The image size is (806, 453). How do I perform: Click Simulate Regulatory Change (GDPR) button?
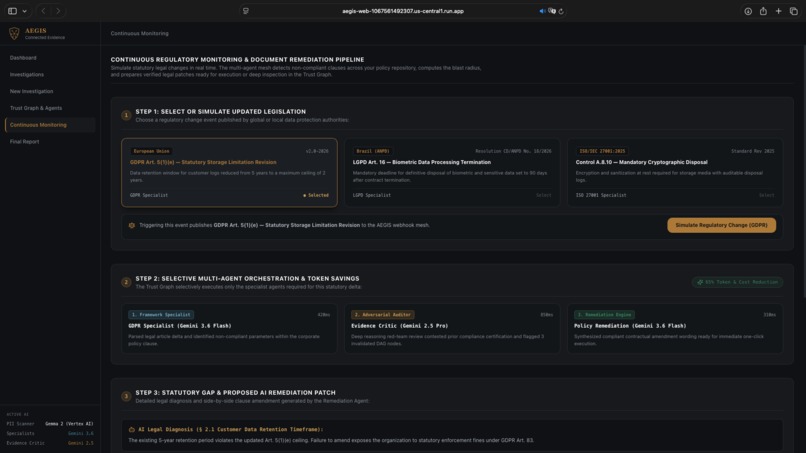[721, 225]
